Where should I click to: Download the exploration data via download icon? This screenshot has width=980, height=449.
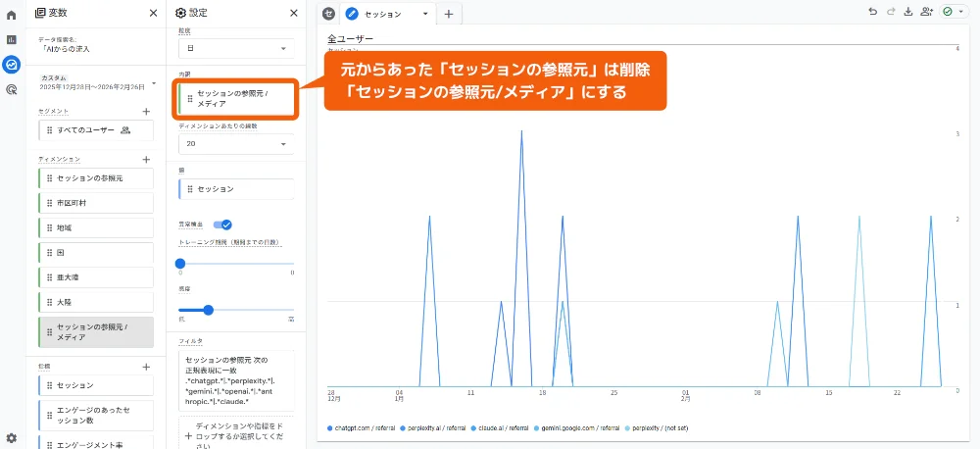click(x=908, y=13)
